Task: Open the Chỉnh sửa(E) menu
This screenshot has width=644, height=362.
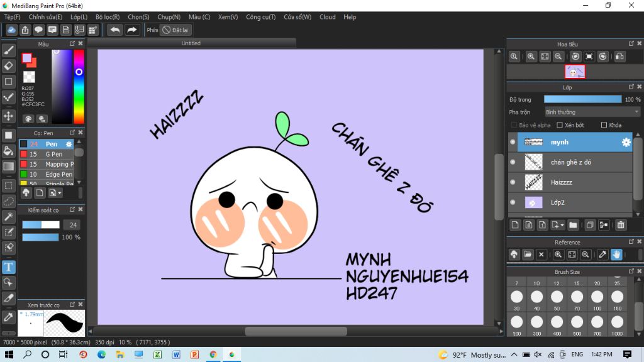Action: [45, 17]
